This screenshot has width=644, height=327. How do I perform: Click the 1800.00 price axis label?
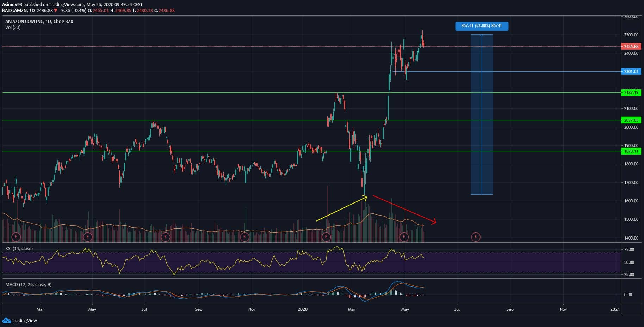coord(631,164)
